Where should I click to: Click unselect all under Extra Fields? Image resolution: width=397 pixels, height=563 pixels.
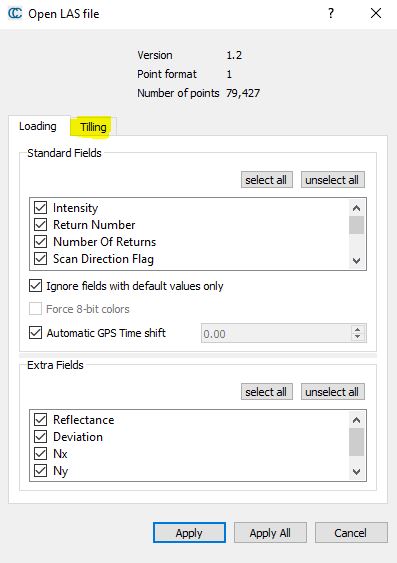tap(332, 392)
